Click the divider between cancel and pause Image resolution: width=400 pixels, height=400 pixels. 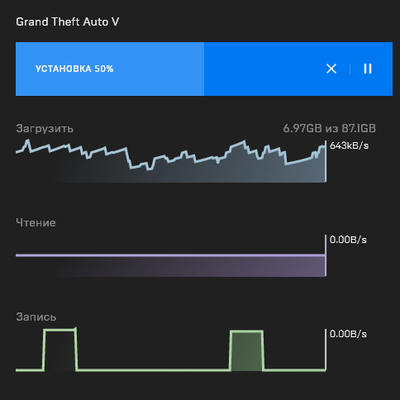click(x=350, y=69)
